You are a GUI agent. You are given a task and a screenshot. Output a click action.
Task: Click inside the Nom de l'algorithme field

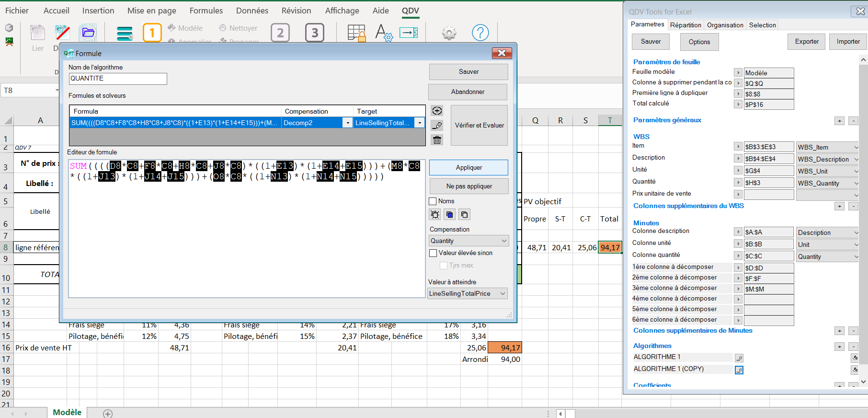[x=118, y=79]
